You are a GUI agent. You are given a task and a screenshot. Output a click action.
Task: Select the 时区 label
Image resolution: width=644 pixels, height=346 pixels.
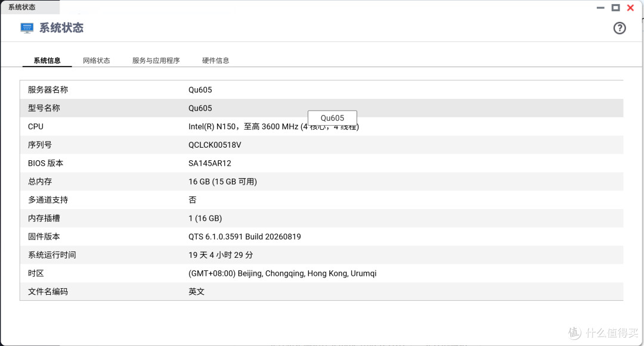(x=36, y=273)
